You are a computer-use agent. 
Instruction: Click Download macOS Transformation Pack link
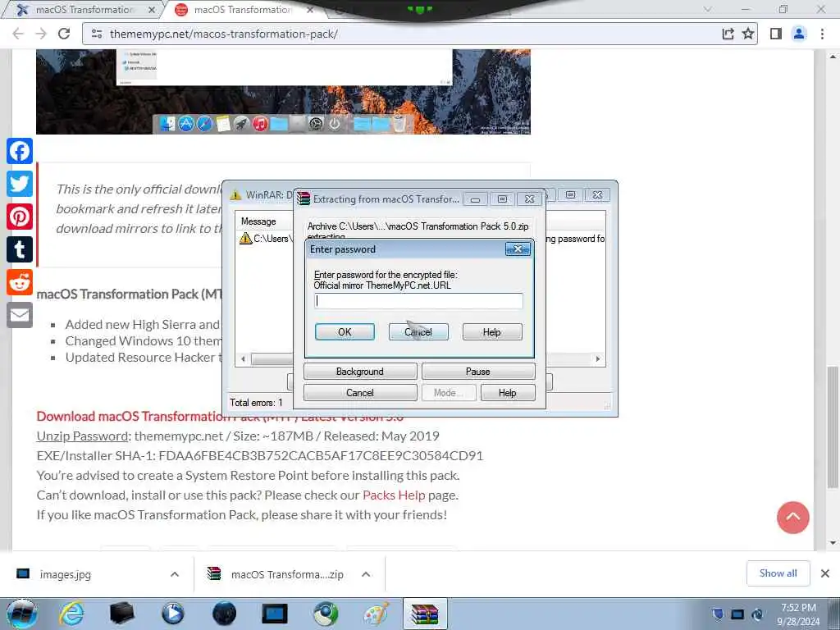click(220, 416)
